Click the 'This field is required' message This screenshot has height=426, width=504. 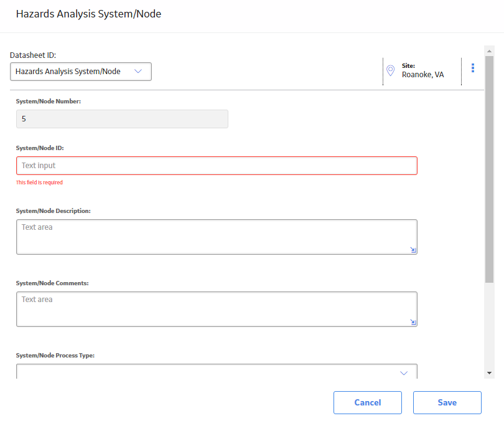[39, 182]
